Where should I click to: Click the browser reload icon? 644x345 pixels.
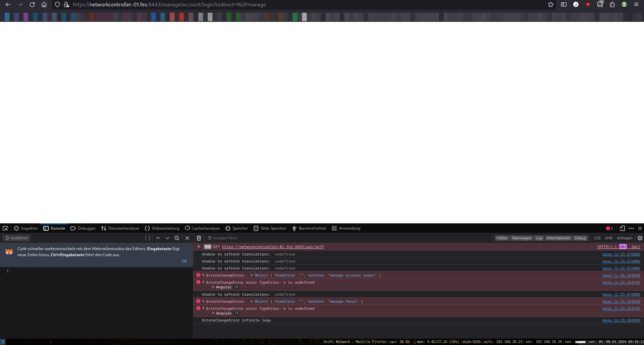tap(32, 5)
